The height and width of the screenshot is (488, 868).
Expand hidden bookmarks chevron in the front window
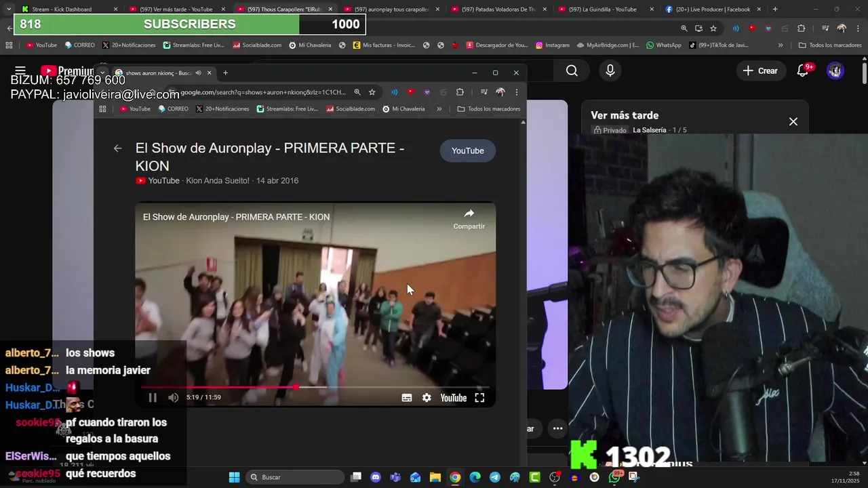click(439, 108)
